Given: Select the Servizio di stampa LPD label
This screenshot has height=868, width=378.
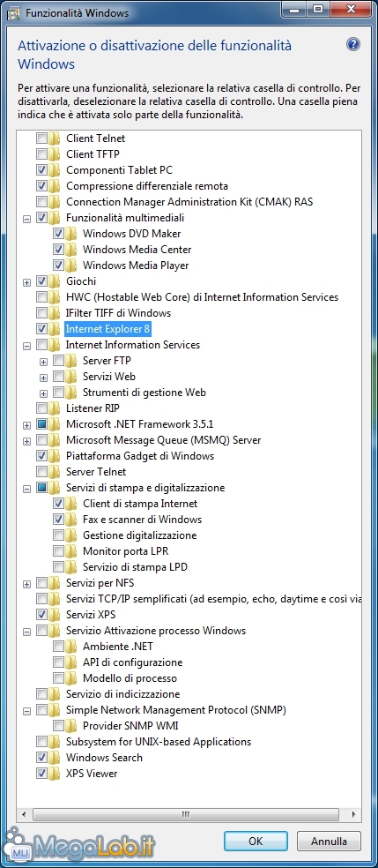Looking at the screenshot, I should (x=135, y=567).
